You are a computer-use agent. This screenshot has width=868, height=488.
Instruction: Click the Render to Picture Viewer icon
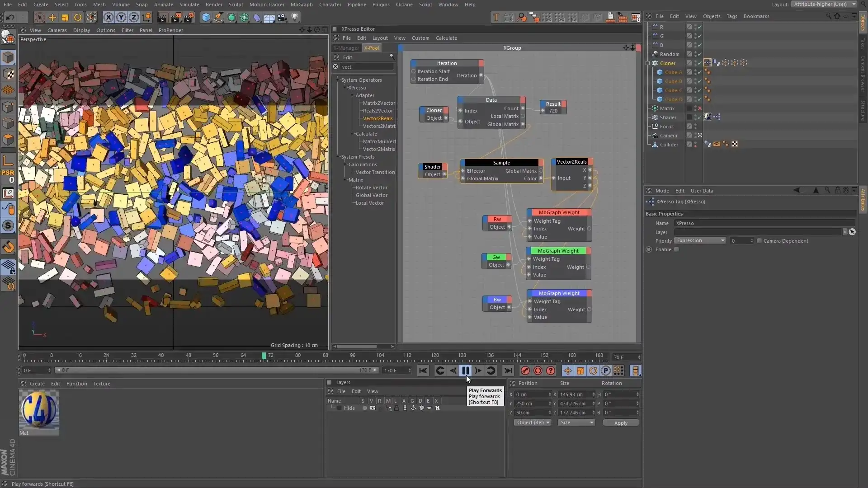(176, 17)
